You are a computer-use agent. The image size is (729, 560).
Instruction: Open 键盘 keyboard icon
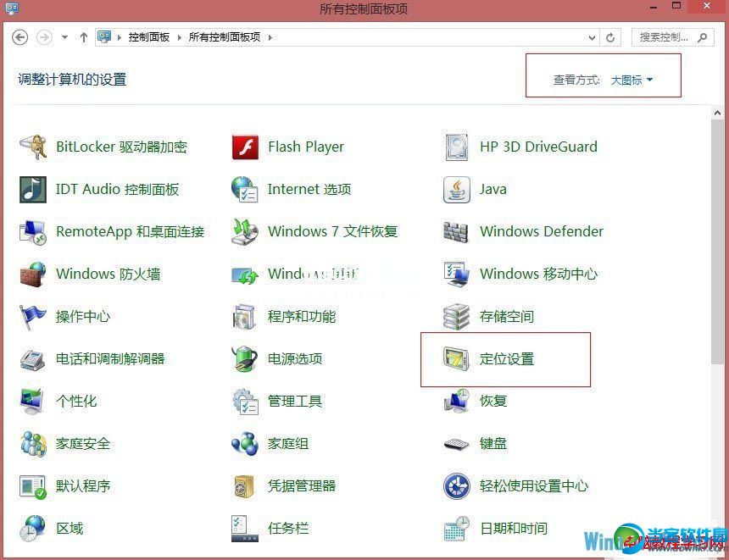[457, 444]
